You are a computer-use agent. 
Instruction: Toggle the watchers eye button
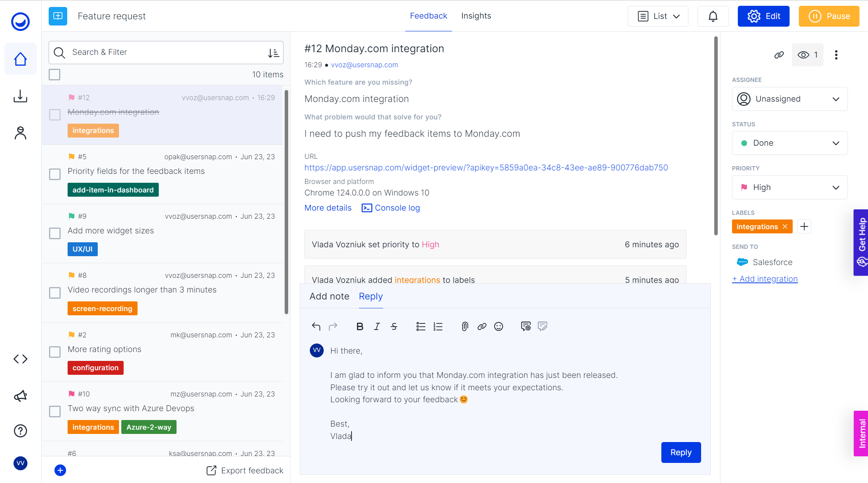point(807,55)
